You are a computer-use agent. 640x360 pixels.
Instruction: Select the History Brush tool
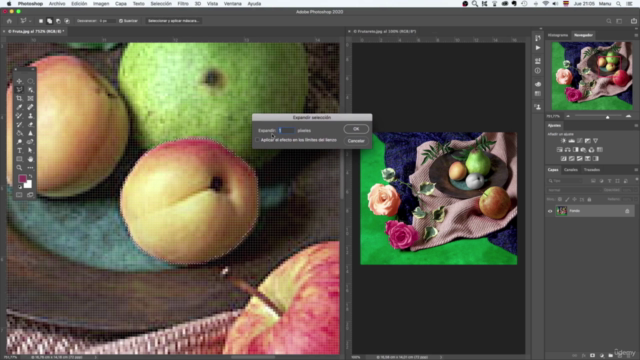(19, 124)
